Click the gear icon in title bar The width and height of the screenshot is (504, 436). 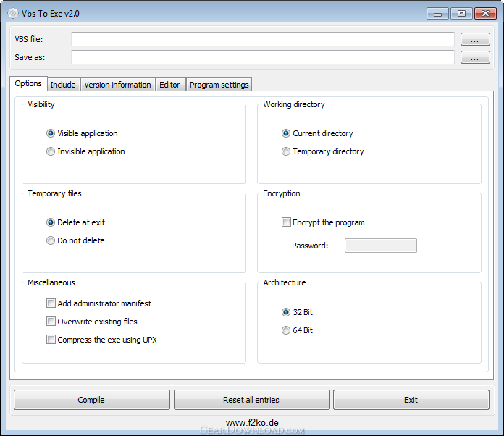click(12, 13)
